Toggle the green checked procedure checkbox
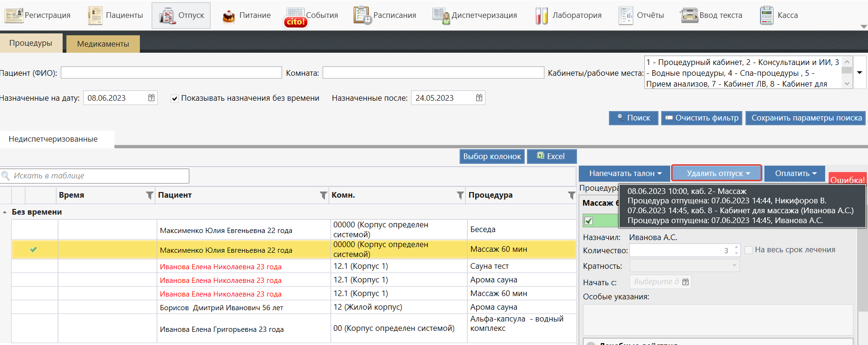Screen dimensions: 868x345 click(589, 220)
